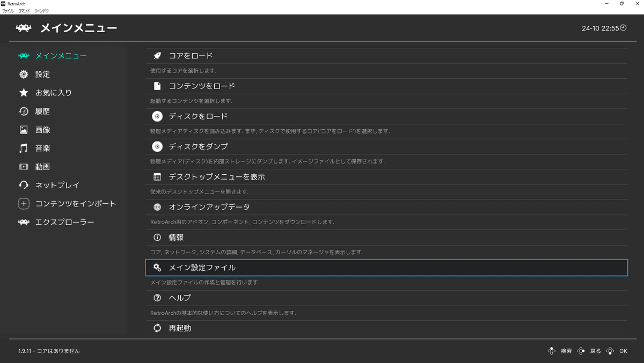Click the button icon left of 検索

tap(551, 351)
